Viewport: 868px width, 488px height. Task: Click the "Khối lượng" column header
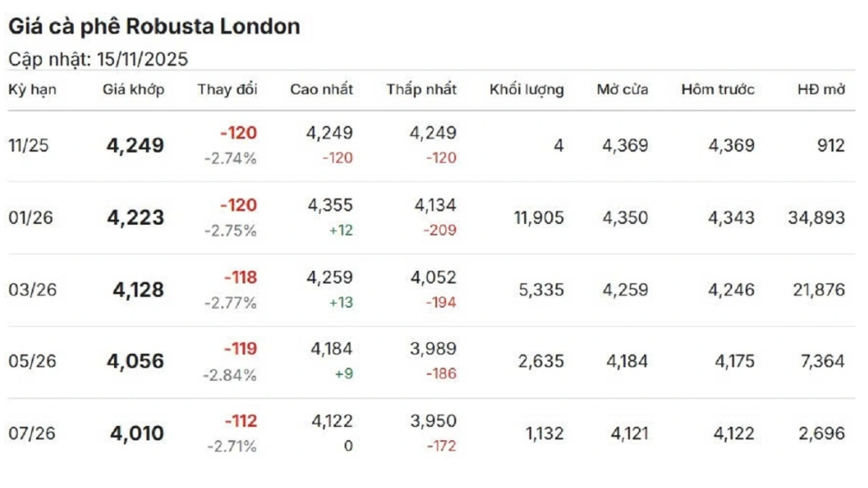[527, 90]
